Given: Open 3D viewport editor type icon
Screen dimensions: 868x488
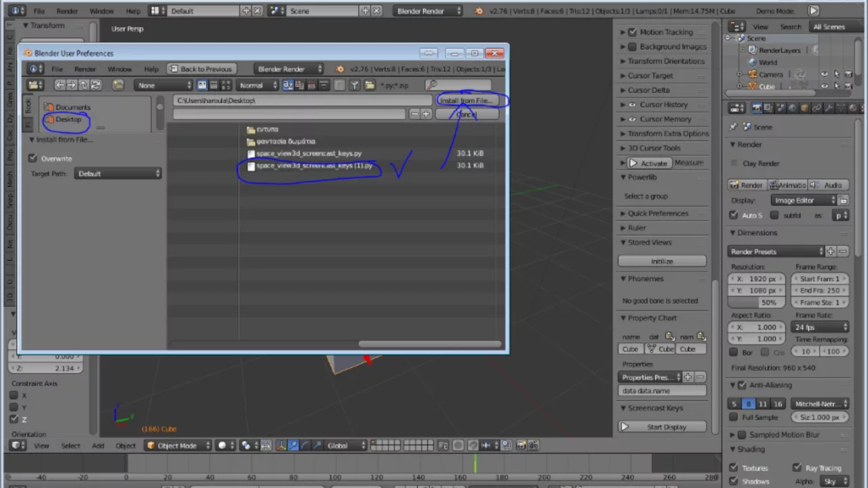Looking at the screenshot, I should [x=18, y=445].
